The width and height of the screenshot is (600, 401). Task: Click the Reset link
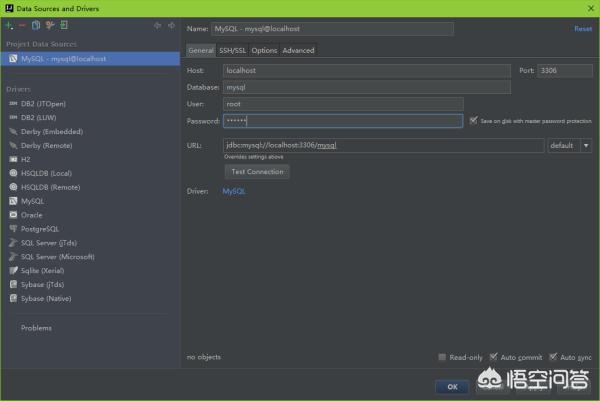(583, 29)
